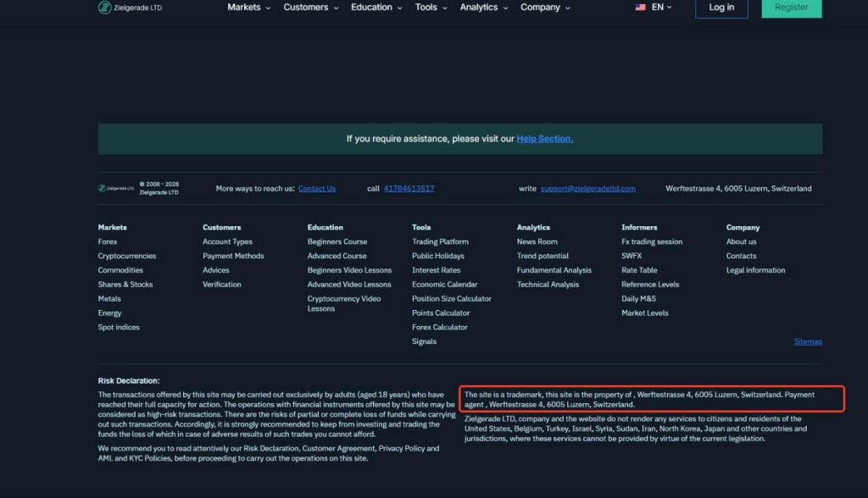
Task: Open Legal information footer link
Action: click(x=755, y=270)
